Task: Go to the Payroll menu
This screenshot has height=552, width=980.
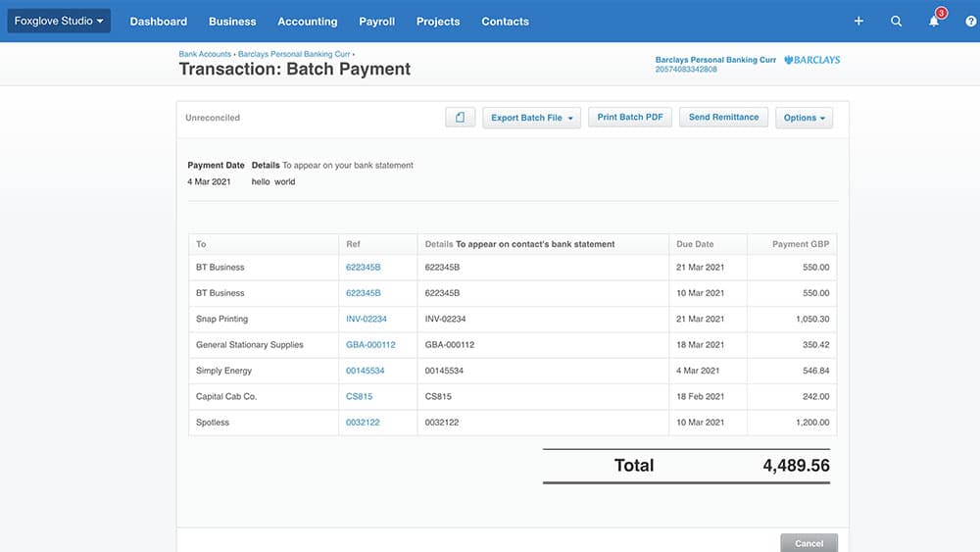Action: 376,22
